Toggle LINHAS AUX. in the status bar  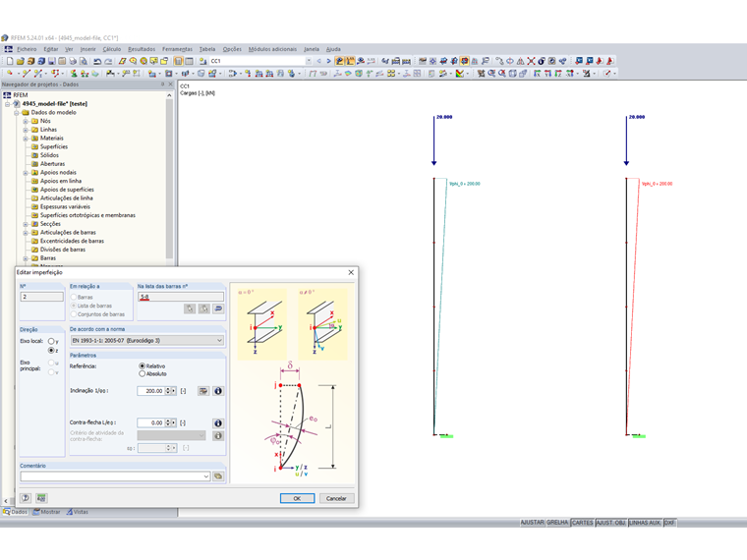pos(645,523)
